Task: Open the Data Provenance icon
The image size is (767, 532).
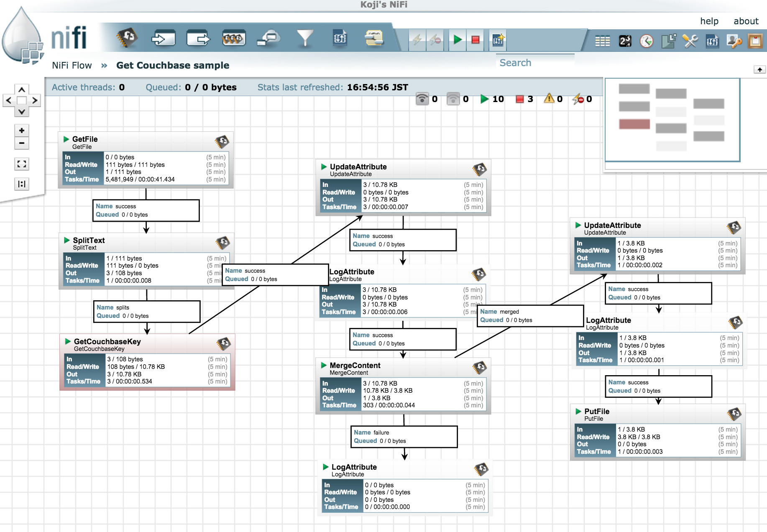Action: click(668, 41)
